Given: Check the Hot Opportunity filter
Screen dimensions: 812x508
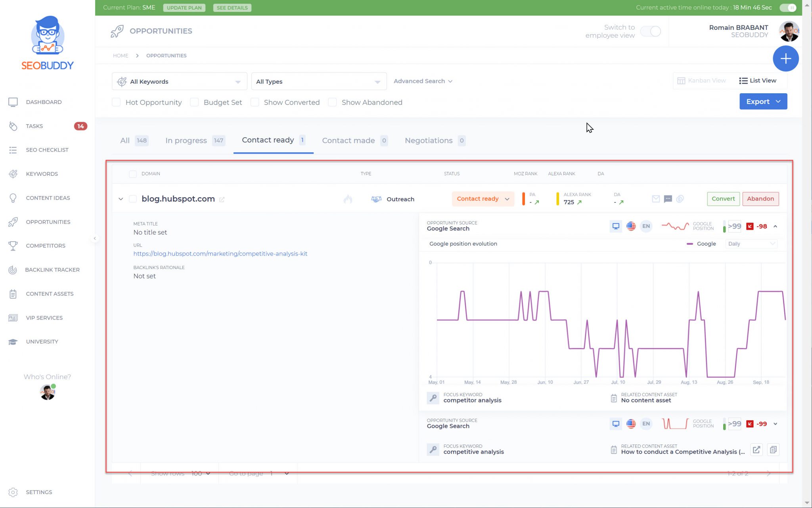Looking at the screenshot, I should (x=116, y=102).
